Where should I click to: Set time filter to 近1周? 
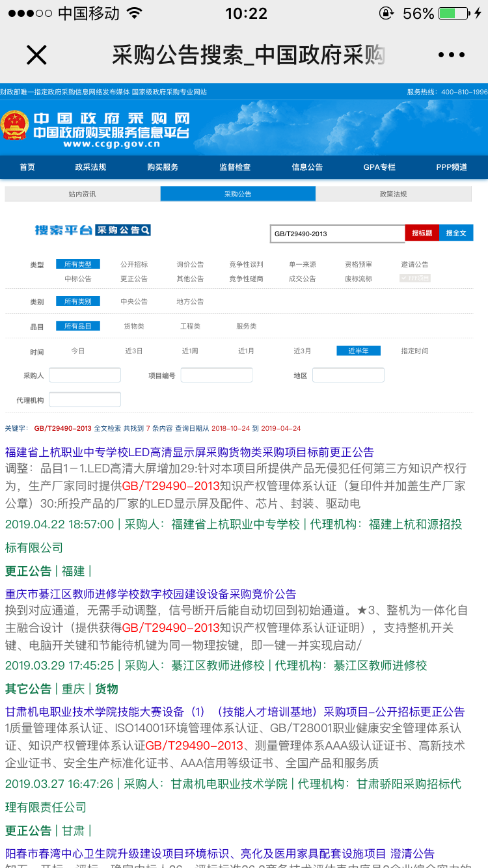190,351
